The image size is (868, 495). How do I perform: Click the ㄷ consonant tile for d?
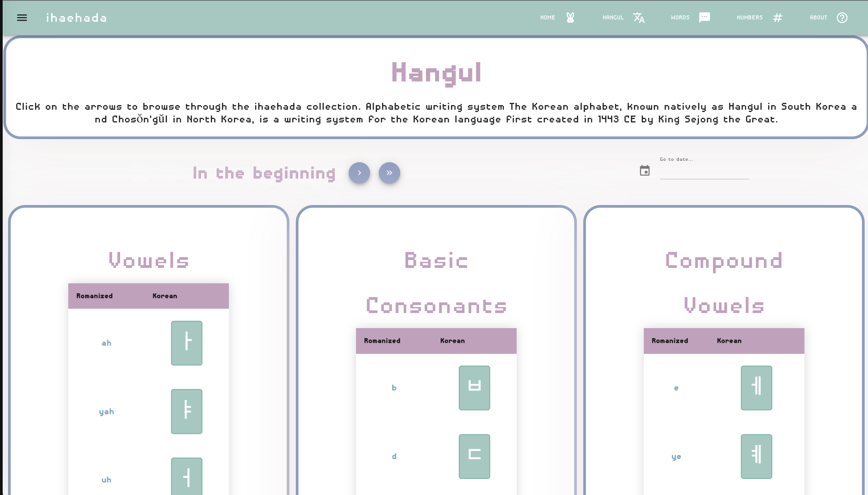pos(474,456)
